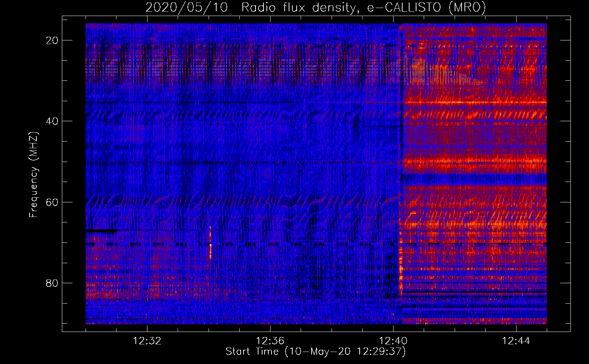Click the 20 frequency tick label
Screen dimensions: 589x364
(52, 40)
